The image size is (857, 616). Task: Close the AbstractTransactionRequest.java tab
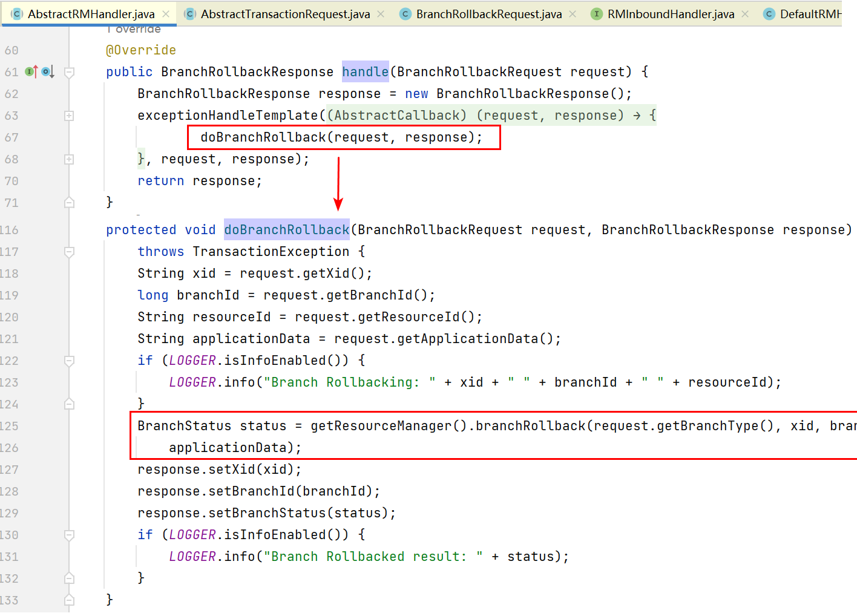[381, 14]
